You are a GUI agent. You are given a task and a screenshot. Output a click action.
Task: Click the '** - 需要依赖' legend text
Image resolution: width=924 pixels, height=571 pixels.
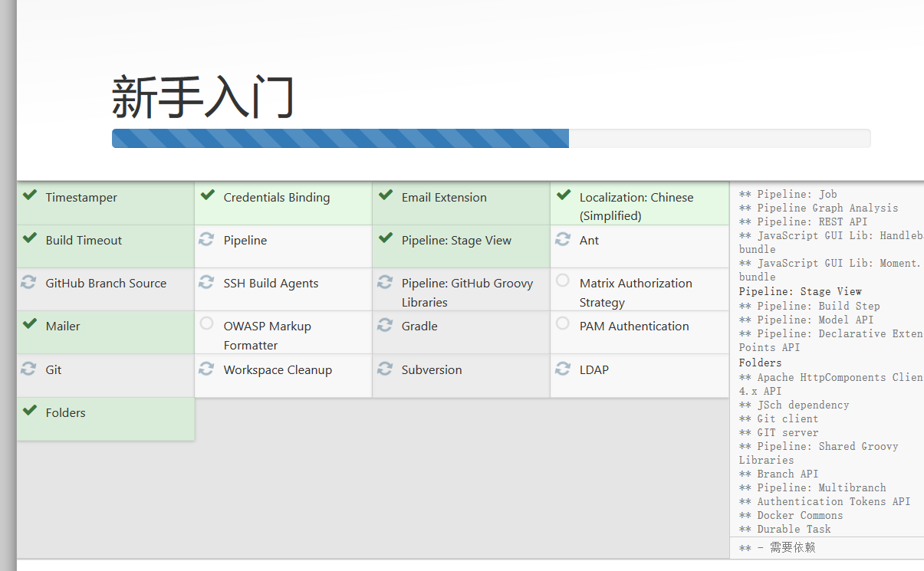[778, 548]
